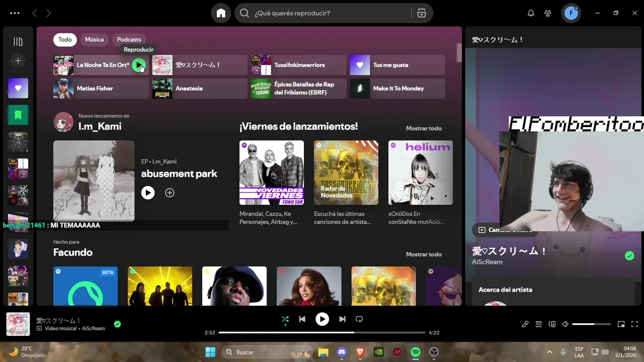Click the taskbar Buscar search box
The image size is (644, 362).
(267, 352)
